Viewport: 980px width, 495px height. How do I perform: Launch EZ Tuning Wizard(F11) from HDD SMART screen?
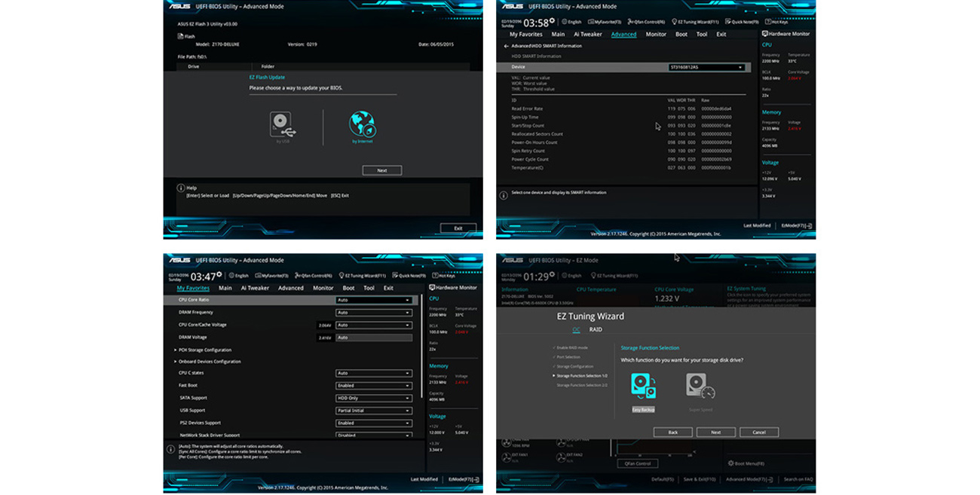click(x=694, y=22)
